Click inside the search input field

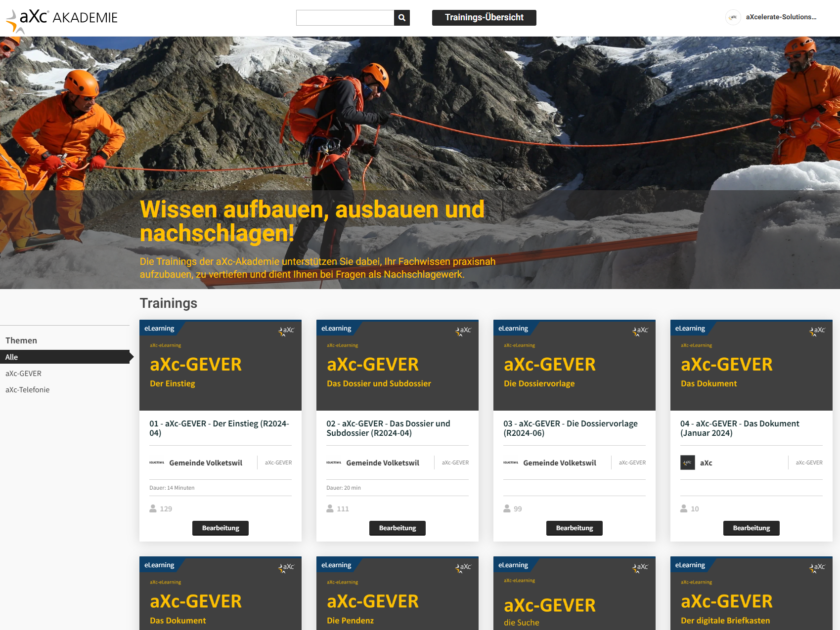tap(346, 18)
